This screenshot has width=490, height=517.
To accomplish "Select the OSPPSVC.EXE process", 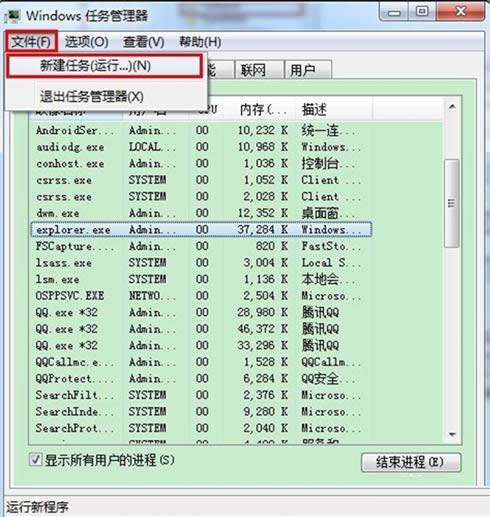I will [201, 296].
